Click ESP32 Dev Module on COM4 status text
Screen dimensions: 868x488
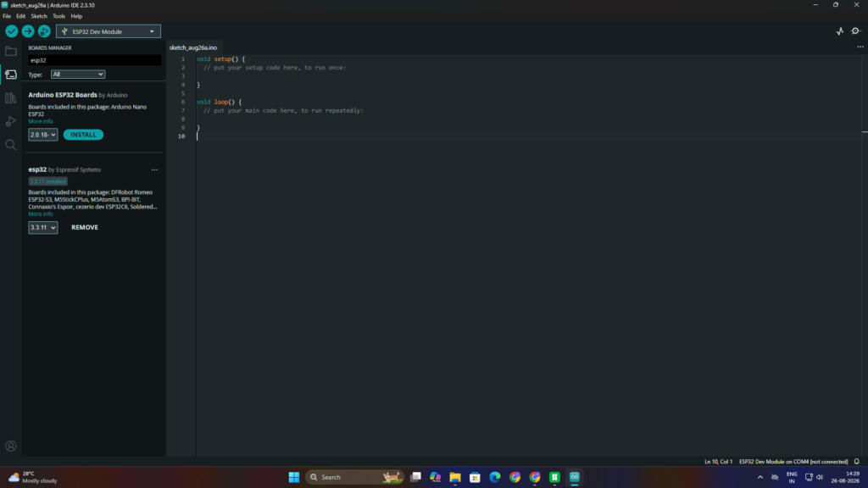coord(793,462)
